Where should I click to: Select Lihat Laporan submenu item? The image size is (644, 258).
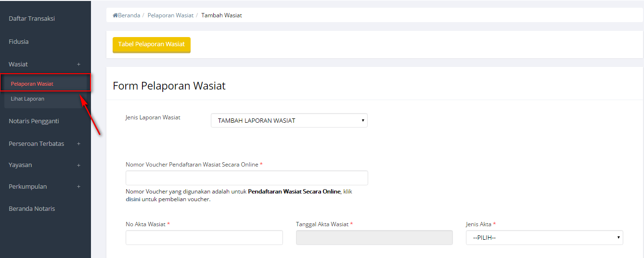27,99
